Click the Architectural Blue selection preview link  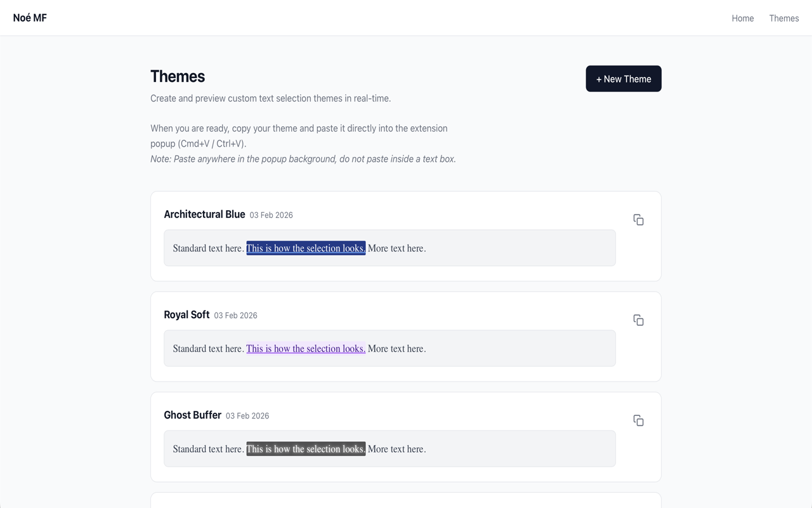click(306, 248)
